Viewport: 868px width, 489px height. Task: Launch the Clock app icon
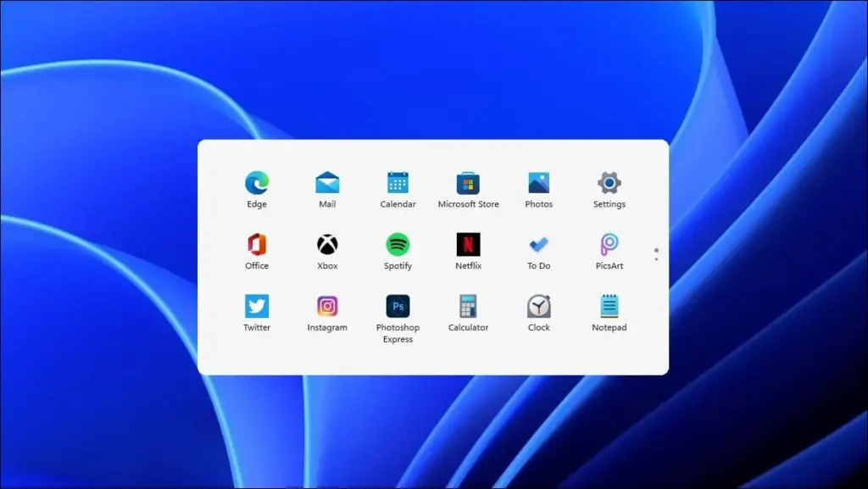coord(538,306)
